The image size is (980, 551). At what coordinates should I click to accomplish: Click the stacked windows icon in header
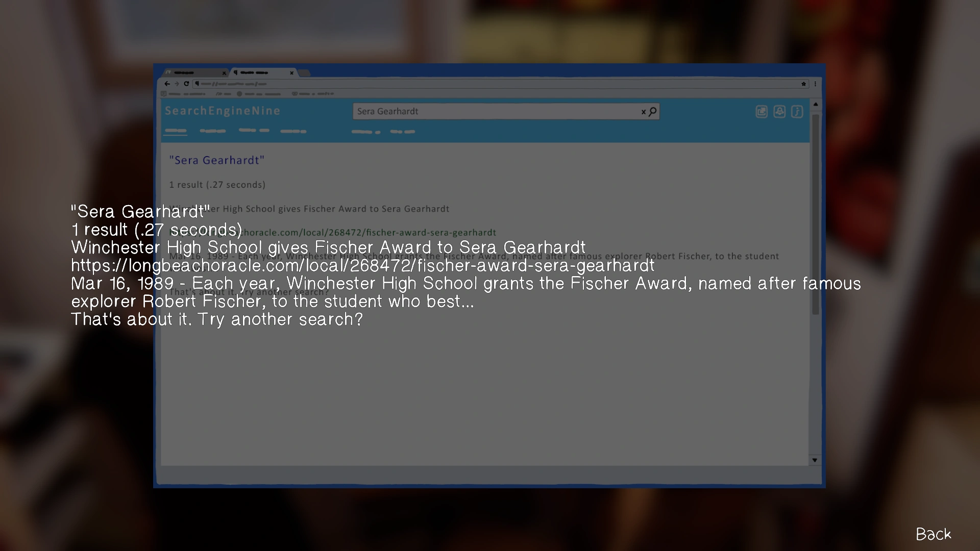pos(761,112)
